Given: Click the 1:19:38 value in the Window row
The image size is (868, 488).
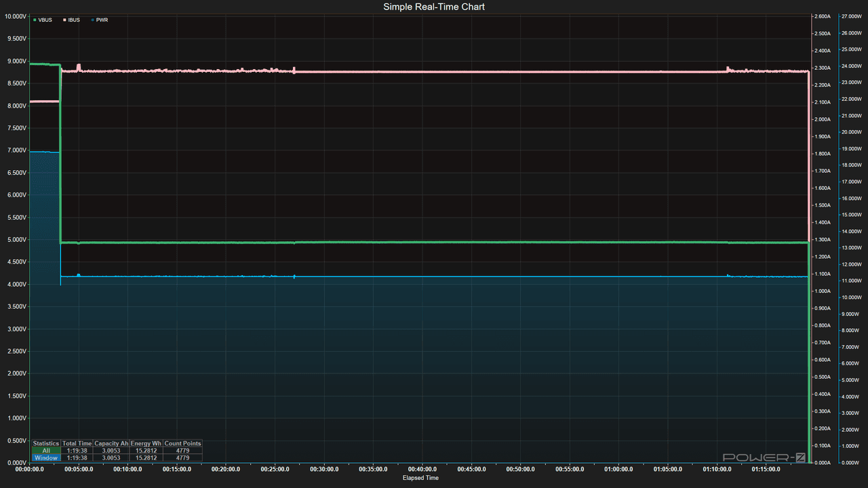Looking at the screenshot, I should (x=77, y=458).
